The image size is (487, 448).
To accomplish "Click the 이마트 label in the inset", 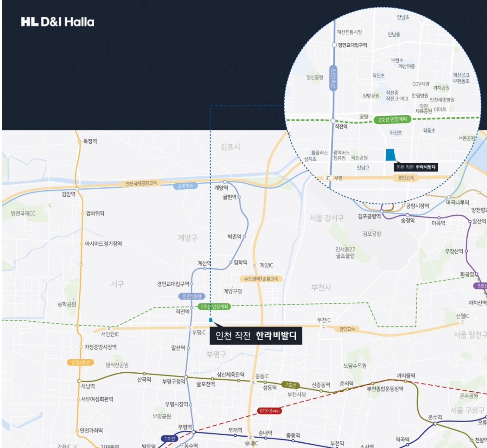I will (x=440, y=109).
